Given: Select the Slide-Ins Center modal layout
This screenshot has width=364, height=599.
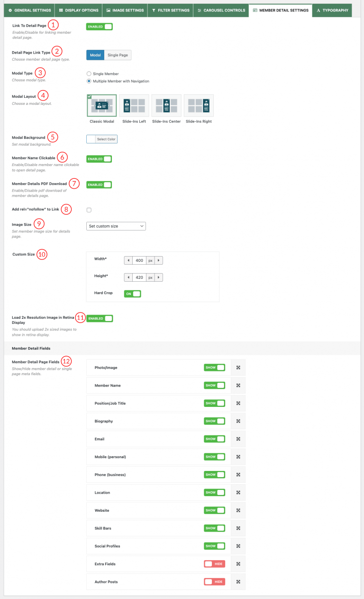Looking at the screenshot, I should tap(166, 105).
